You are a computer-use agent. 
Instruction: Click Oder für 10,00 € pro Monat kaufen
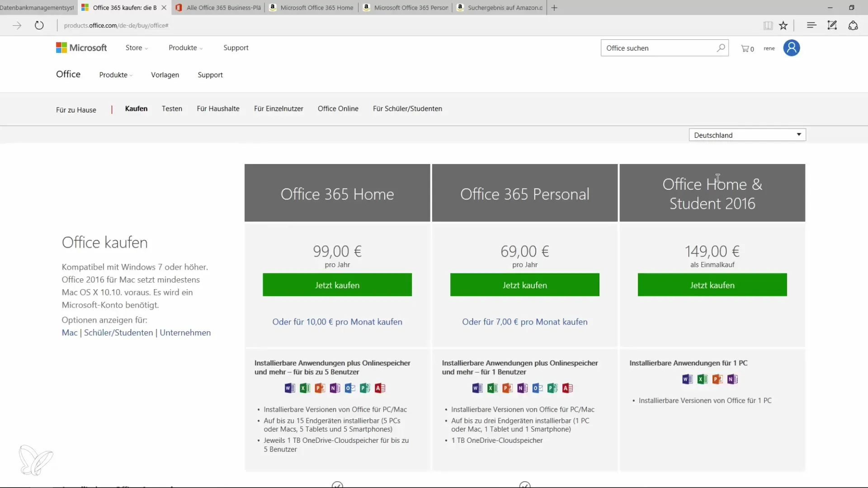(x=337, y=322)
